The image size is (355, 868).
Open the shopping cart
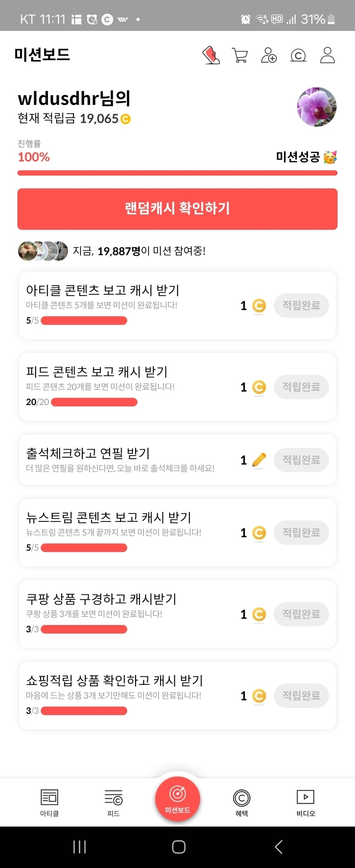(x=240, y=56)
